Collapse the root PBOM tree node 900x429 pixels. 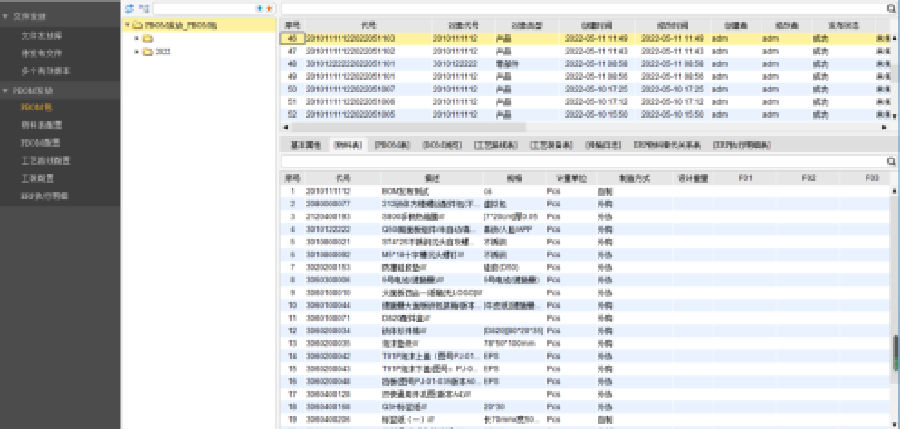[x=127, y=25]
